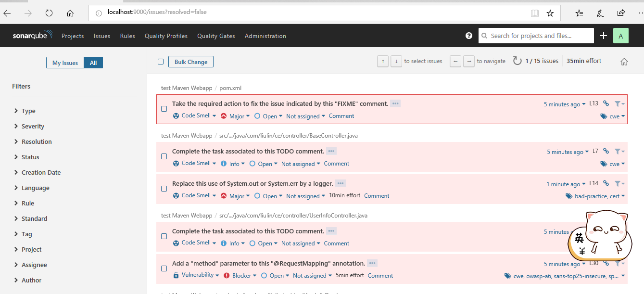Viewport: 644px width, 294px height.
Task: Click the browser back arrow
Action: click(7, 13)
